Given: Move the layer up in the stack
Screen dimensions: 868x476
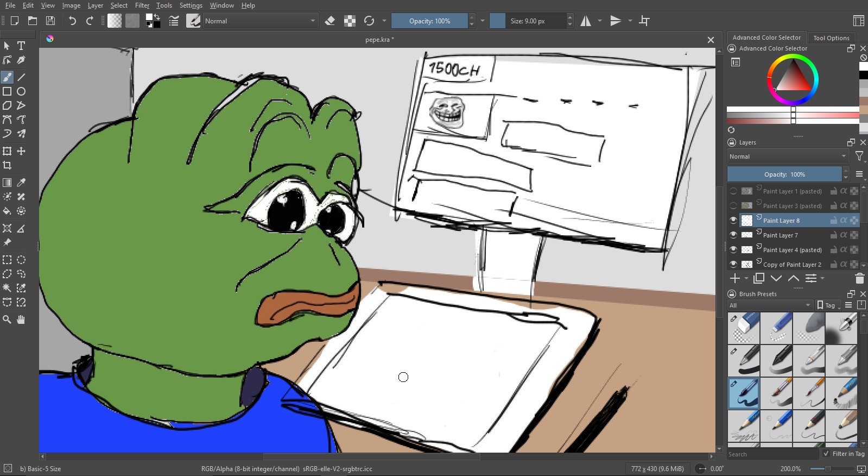Looking at the screenshot, I should pos(794,278).
